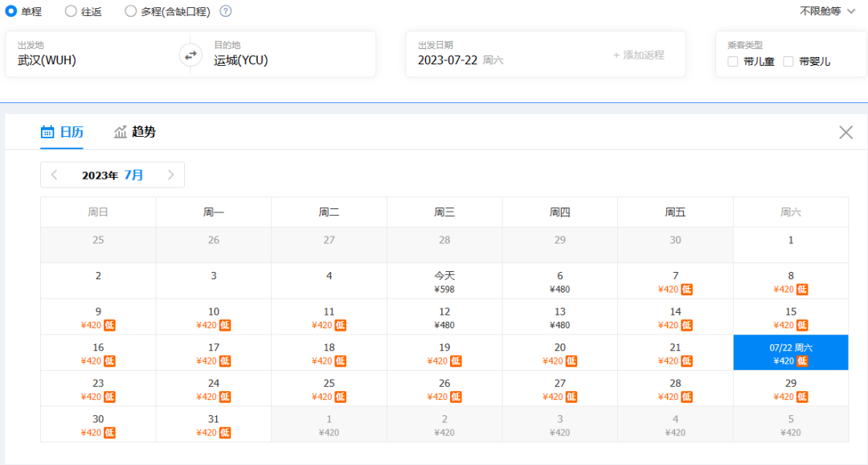Pick 今天 with ¥598 fare

pyautogui.click(x=444, y=281)
